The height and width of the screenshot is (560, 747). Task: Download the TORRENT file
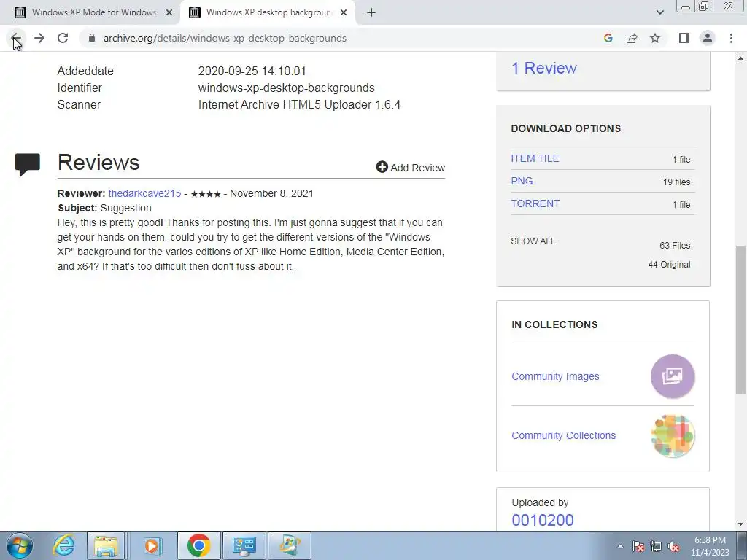click(x=535, y=204)
